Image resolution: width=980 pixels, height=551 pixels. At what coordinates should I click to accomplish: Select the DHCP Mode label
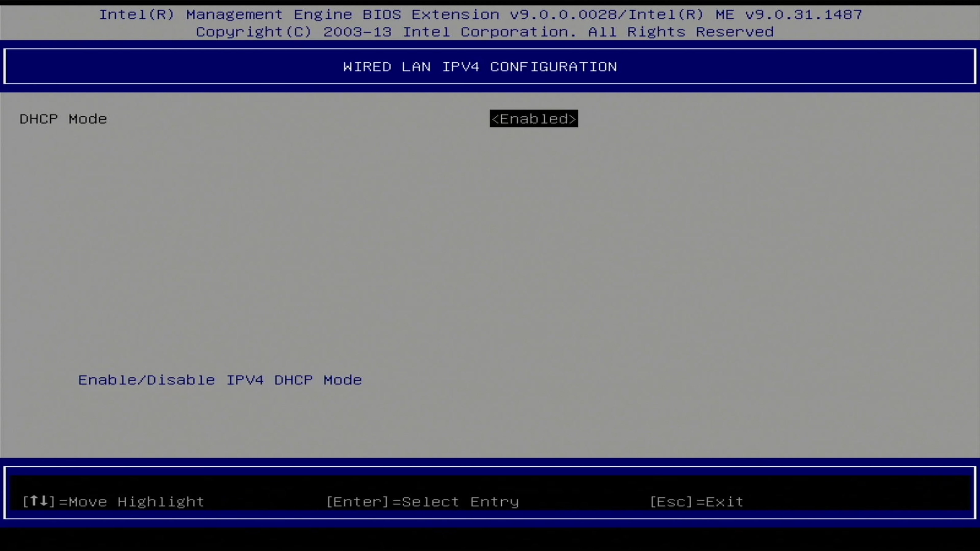[x=63, y=119]
